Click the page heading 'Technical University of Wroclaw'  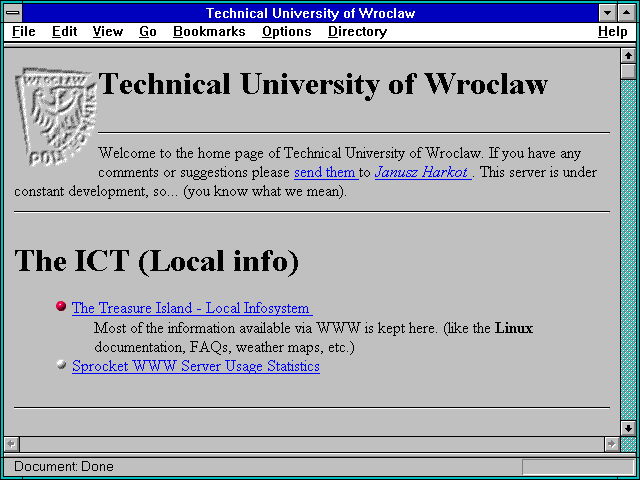coord(323,84)
